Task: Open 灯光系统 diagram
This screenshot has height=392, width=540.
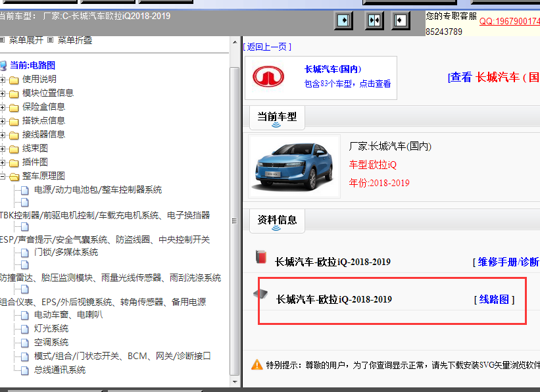Action: pos(51,329)
